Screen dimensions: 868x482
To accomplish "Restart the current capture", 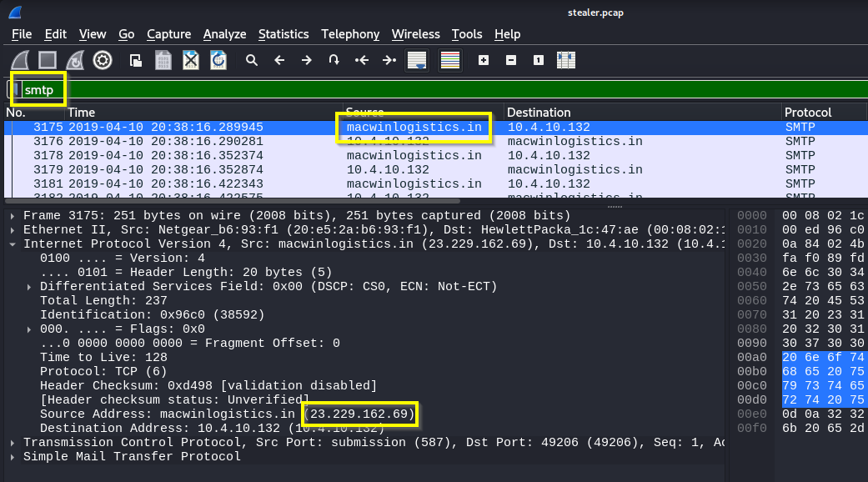I will tap(75, 60).
